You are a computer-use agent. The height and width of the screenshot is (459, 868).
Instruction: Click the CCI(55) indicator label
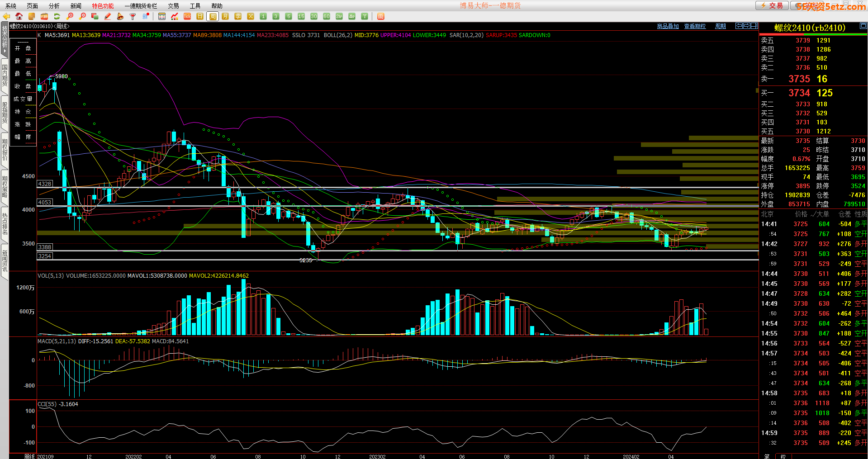pyautogui.click(x=47, y=404)
